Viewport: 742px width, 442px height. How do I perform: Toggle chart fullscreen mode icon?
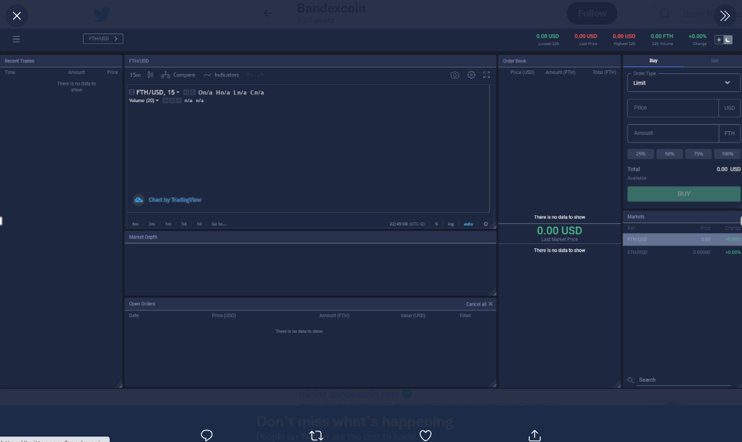(x=486, y=75)
